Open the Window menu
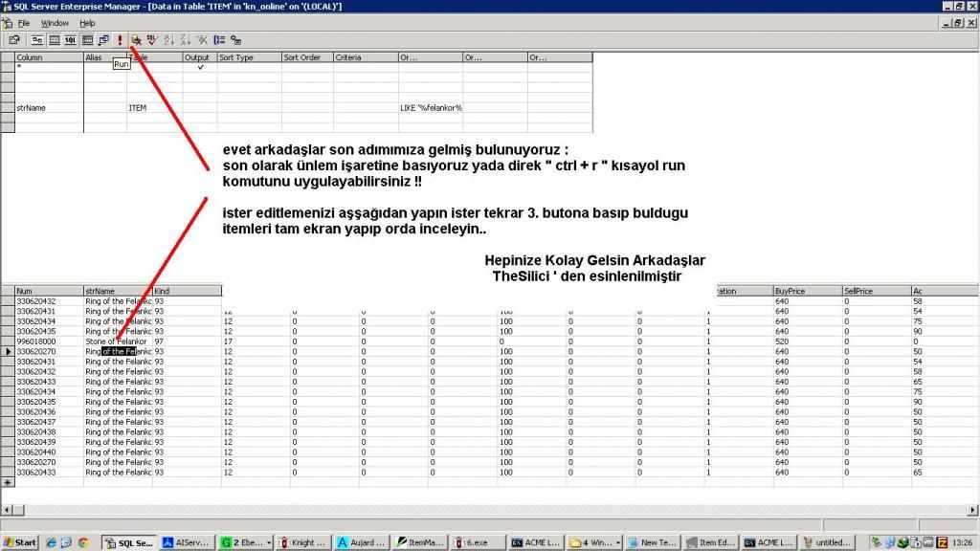Screen dimensions: 980x551 pyautogui.click(x=55, y=22)
